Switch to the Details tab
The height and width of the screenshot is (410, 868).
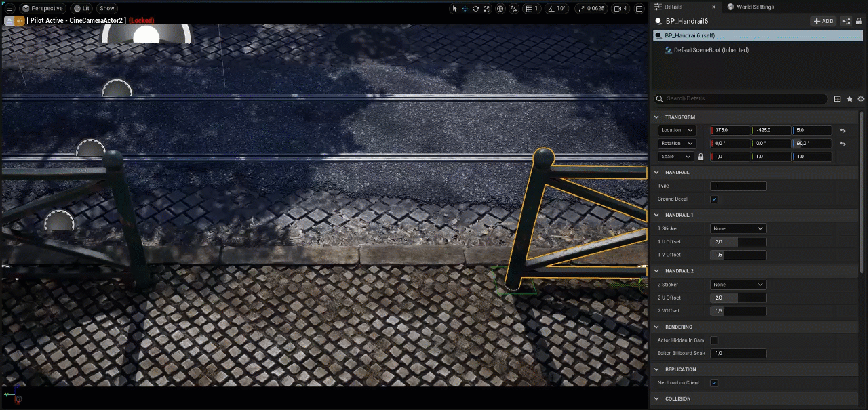click(673, 7)
